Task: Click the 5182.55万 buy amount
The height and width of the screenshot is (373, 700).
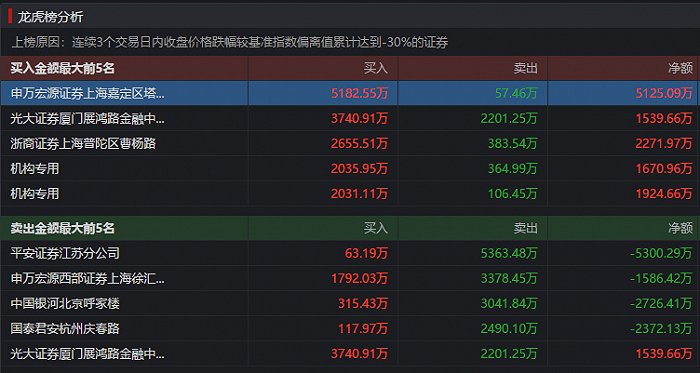Action: 359,93
